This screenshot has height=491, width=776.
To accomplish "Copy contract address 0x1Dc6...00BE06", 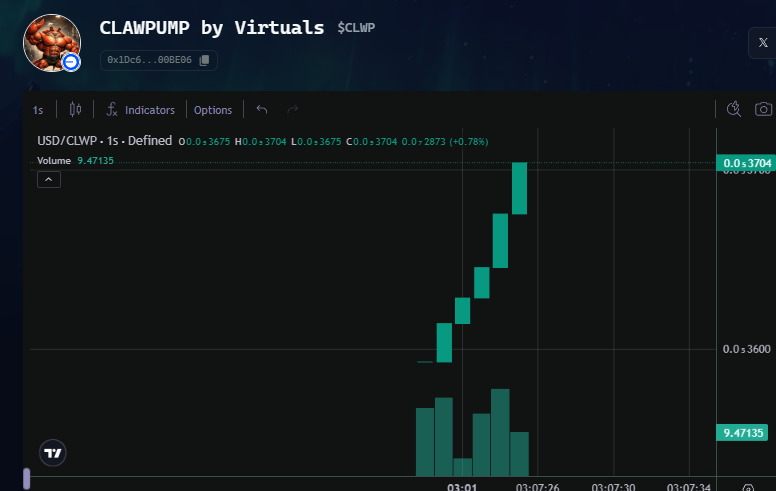I will pyautogui.click(x=204, y=60).
